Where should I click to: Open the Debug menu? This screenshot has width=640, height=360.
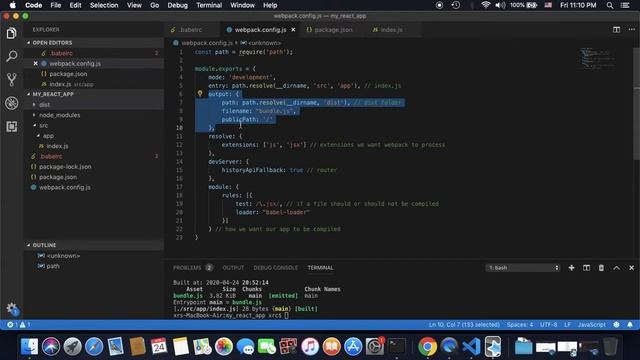[x=178, y=5]
